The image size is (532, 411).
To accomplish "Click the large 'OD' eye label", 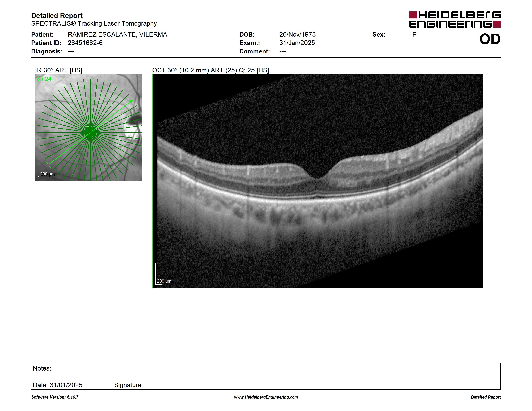I will (x=490, y=39).
